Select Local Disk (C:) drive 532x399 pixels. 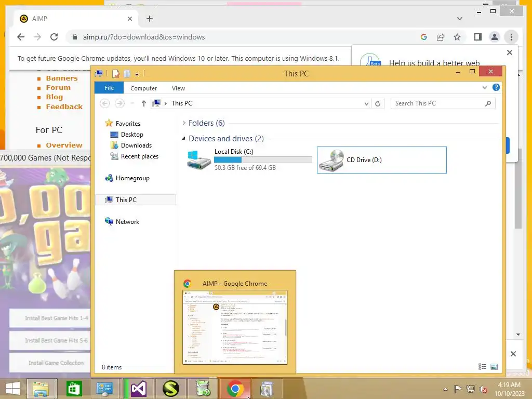[249, 160]
